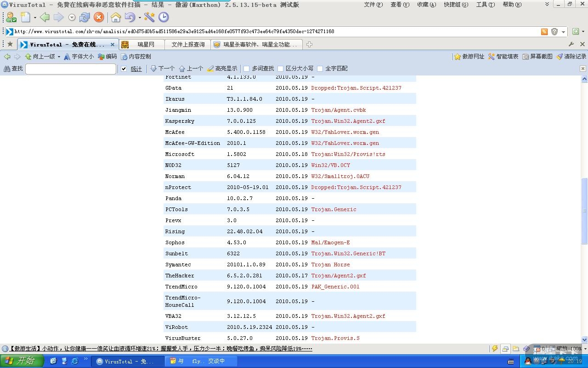Click the 屏幕截图 screenshot tool
The width and height of the screenshot is (588, 368).
tap(537, 57)
